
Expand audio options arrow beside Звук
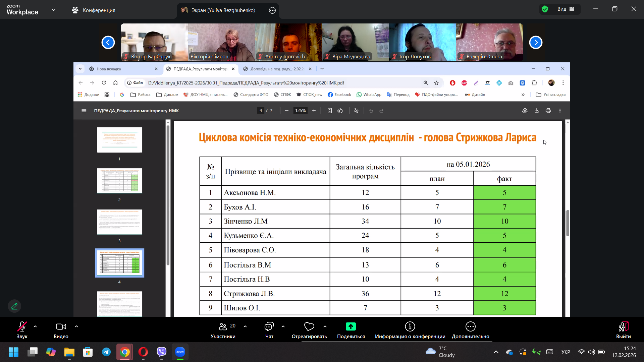point(35,326)
